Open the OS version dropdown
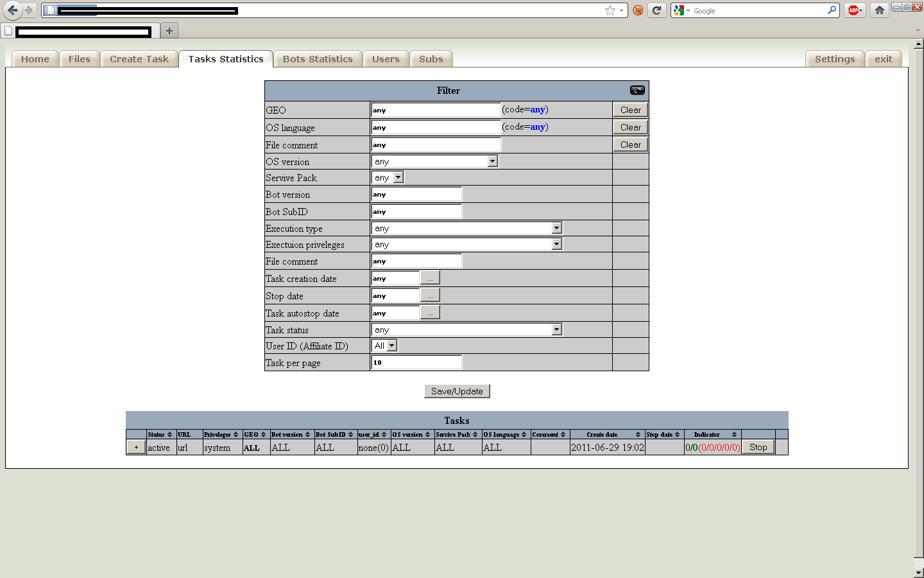This screenshot has width=924, height=578. click(492, 161)
